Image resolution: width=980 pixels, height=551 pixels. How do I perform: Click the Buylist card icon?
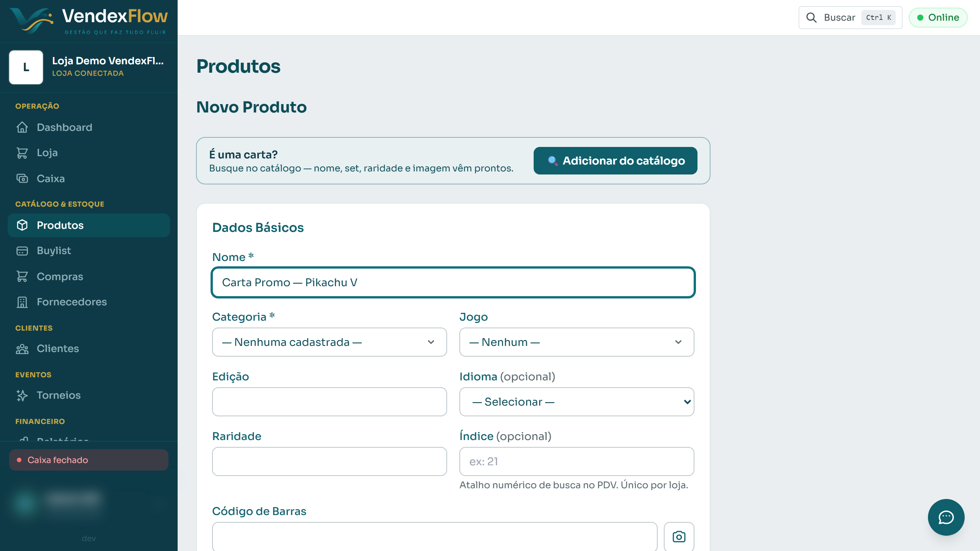click(x=22, y=251)
